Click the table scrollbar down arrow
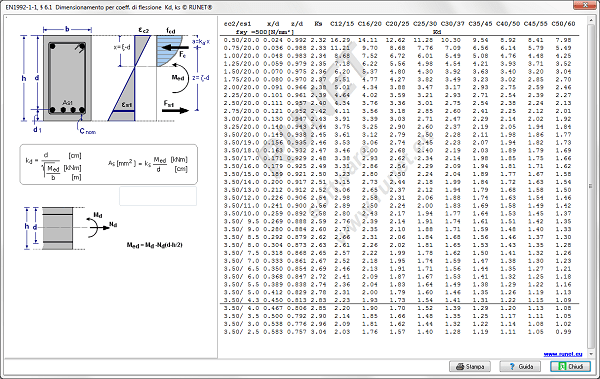The width and height of the screenshot is (600, 379). point(591,354)
